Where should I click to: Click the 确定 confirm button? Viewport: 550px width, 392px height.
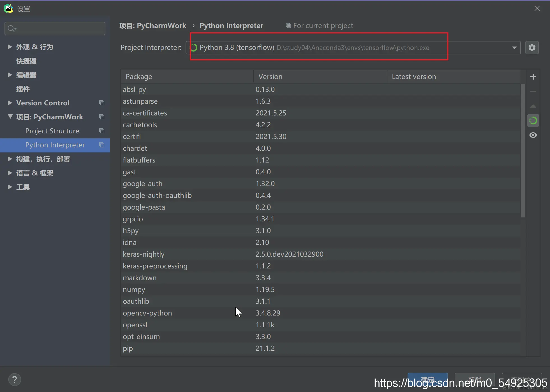(427, 379)
